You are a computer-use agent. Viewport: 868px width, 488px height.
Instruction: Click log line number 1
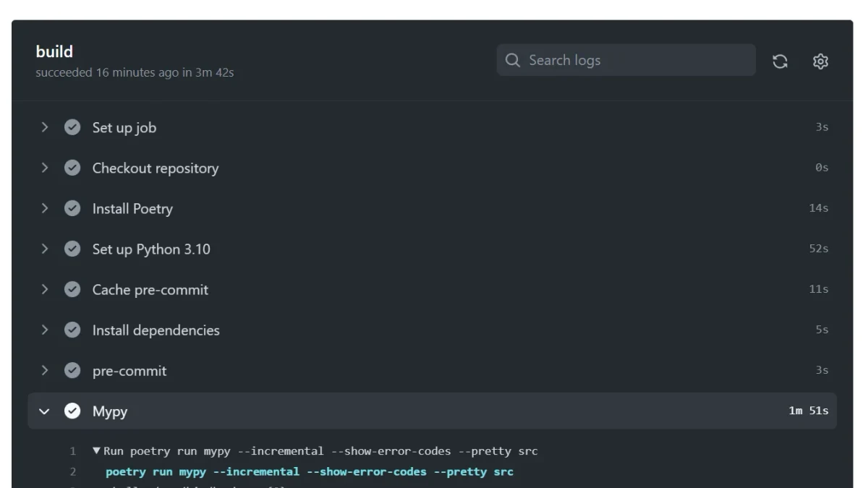tap(73, 451)
